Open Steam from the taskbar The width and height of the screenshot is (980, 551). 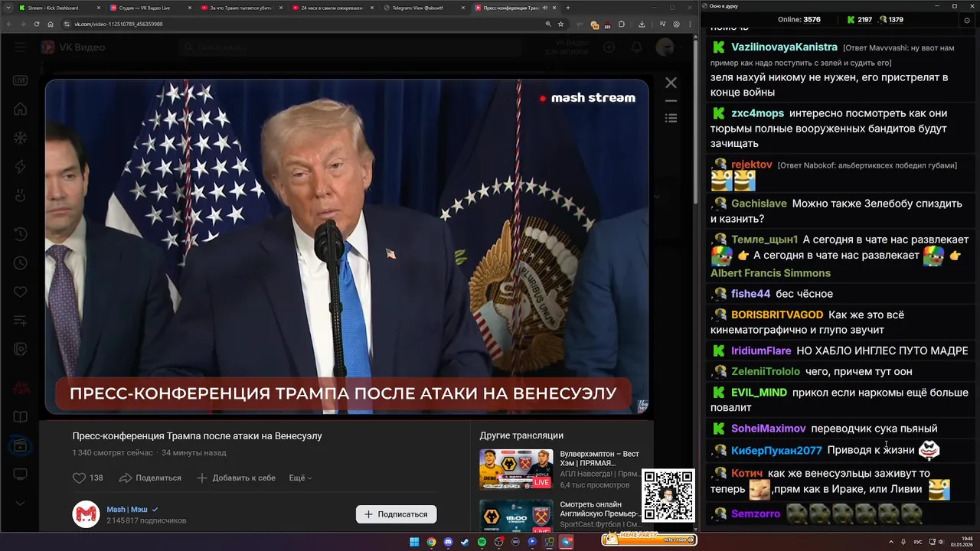pos(465,542)
